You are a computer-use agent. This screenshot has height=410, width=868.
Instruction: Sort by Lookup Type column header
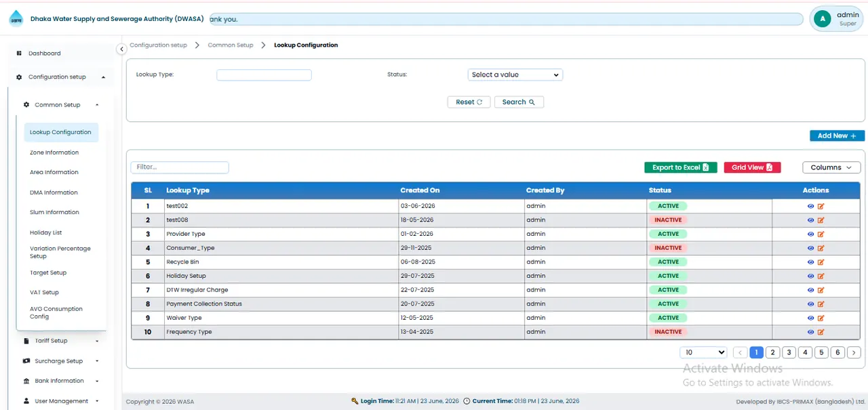point(188,190)
